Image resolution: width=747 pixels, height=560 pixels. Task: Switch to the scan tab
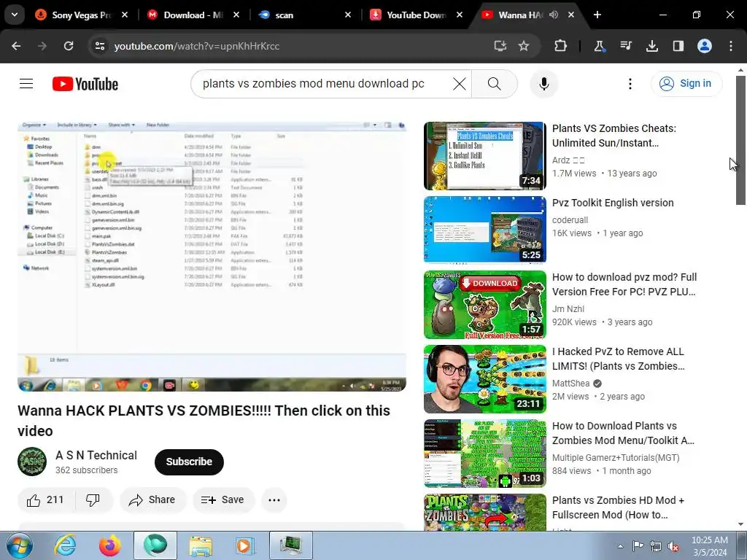tap(305, 15)
